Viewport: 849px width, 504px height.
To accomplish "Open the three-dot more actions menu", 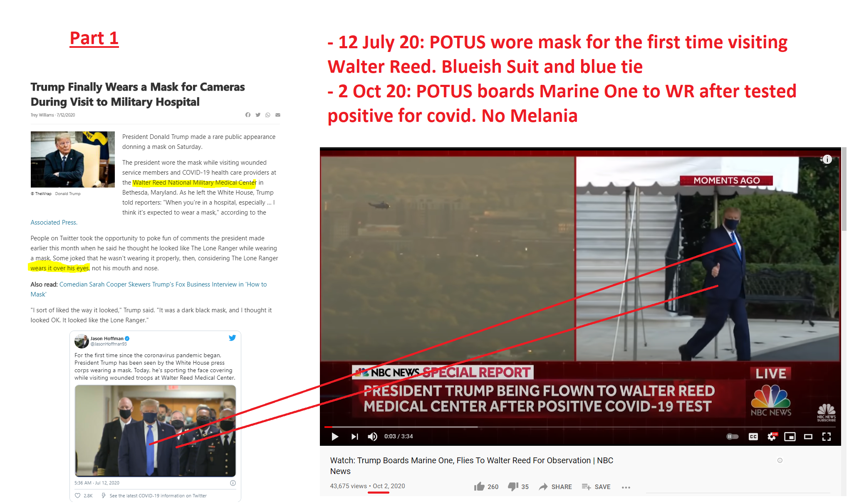I will [x=626, y=487].
